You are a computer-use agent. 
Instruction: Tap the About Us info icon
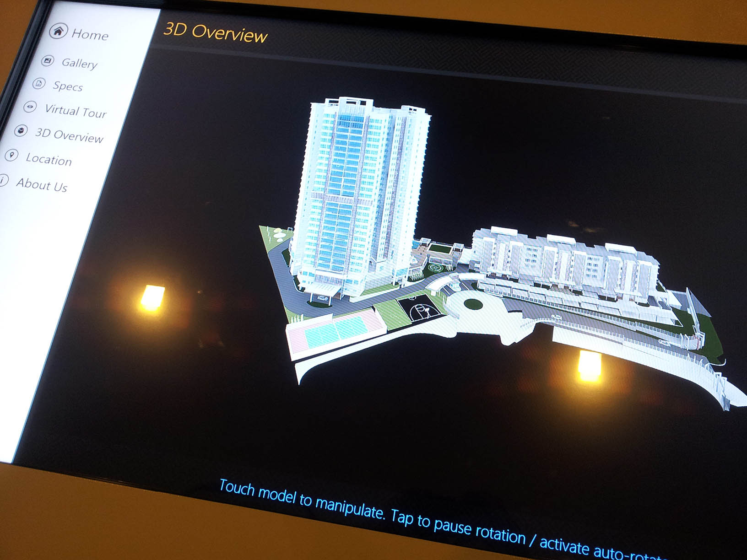pyautogui.click(x=3, y=180)
